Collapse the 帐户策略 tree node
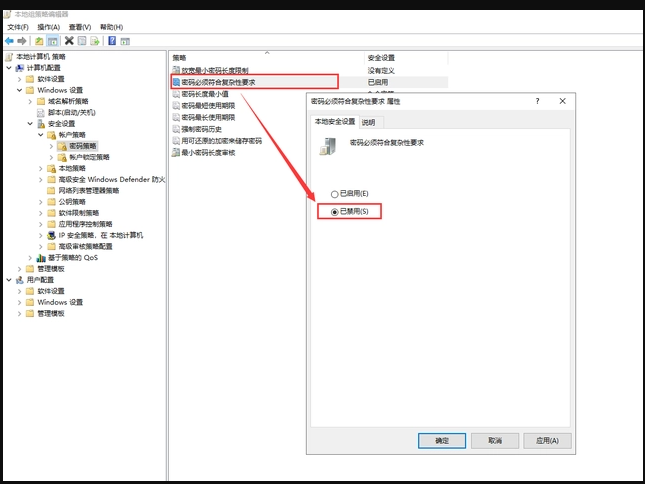 [x=41, y=135]
